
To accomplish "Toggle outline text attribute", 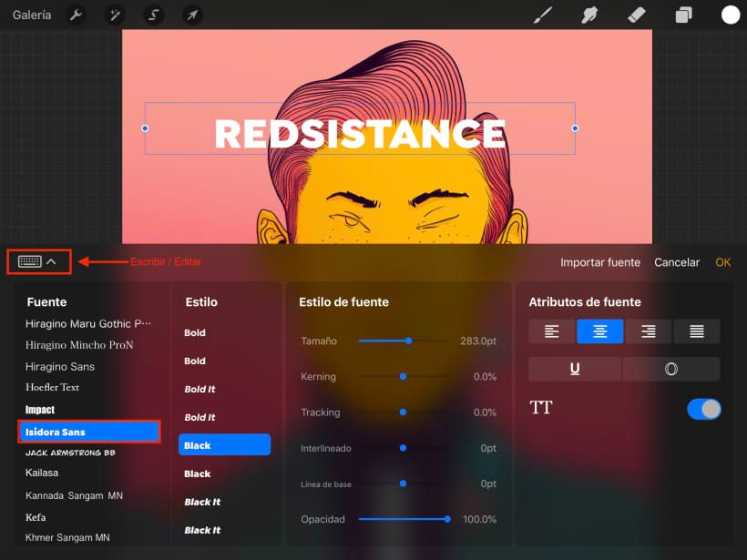I will pos(671,369).
